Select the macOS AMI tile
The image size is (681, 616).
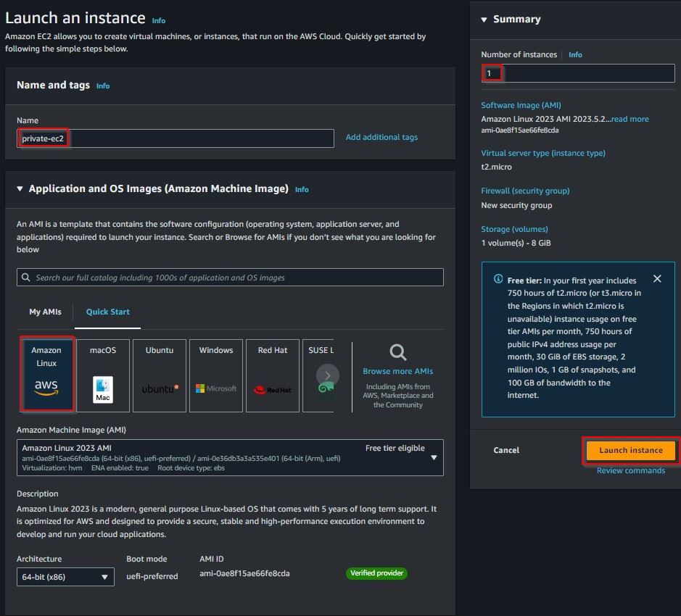click(x=103, y=375)
